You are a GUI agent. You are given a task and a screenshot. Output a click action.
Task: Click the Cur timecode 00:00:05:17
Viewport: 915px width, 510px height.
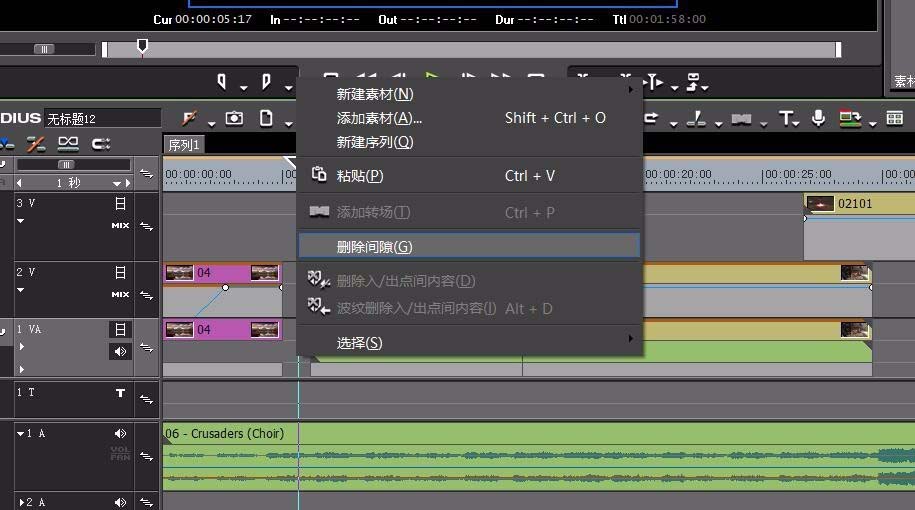[x=214, y=19]
